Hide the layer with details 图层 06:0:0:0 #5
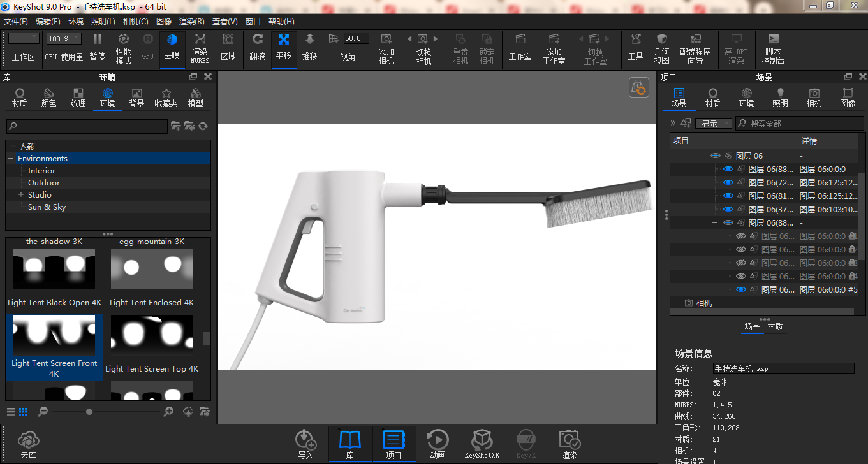The width and height of the screenshot is (868, 464). pyautogui.click(x=740, y=289)
